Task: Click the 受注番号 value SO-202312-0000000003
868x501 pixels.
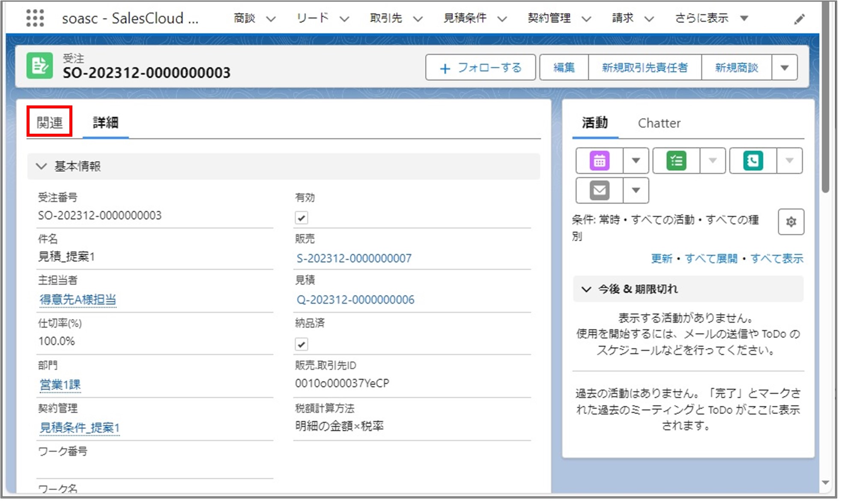Action: (100, 216)
